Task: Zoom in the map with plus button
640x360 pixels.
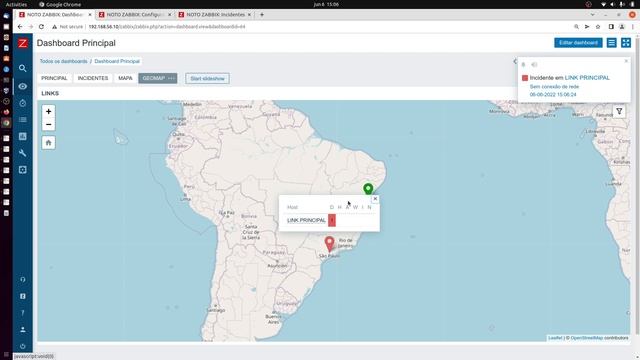Action: point(49,111)
